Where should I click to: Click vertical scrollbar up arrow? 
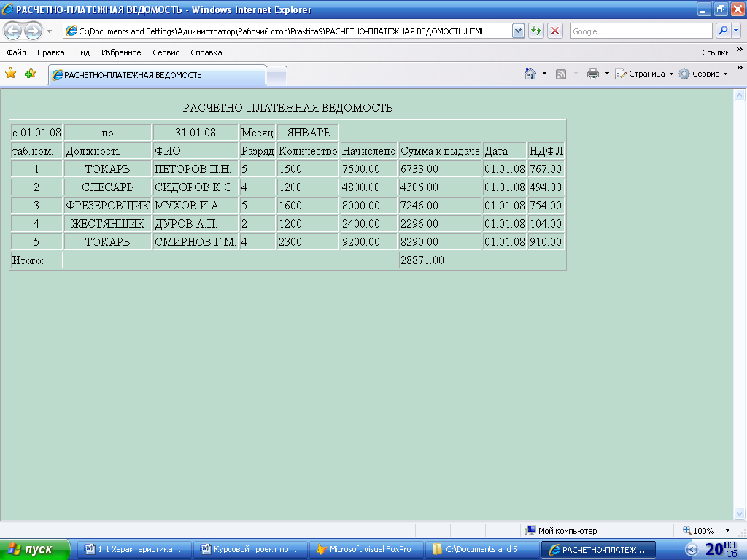coord(739,96)
